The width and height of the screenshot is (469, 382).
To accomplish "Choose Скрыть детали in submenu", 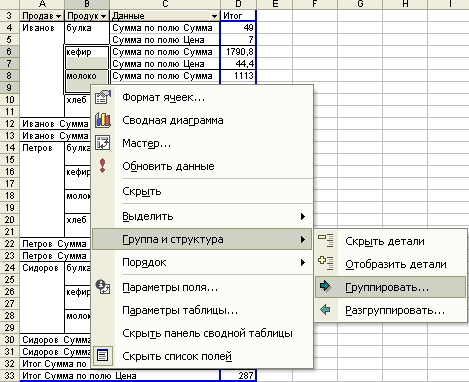I will click(x=391, y=241).
